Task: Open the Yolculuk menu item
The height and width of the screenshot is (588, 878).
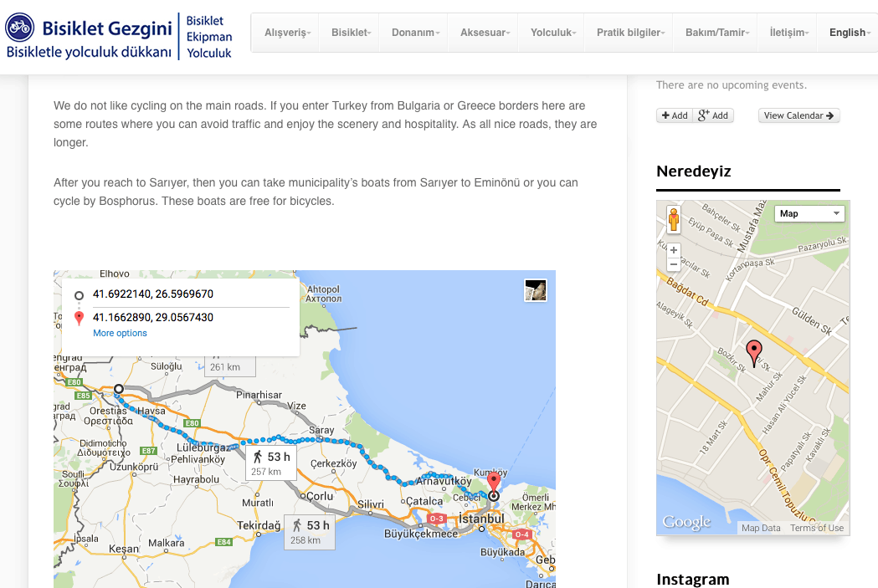Action: [553, 33]
